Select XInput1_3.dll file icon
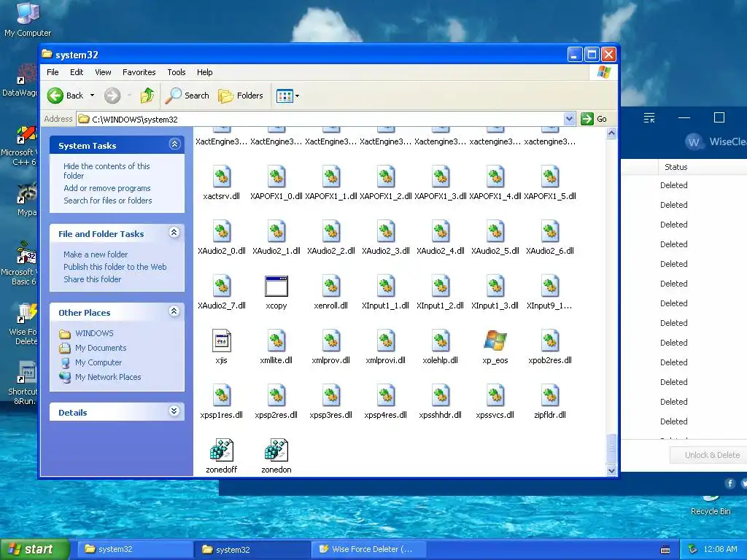747x560 pixels. 495,286
